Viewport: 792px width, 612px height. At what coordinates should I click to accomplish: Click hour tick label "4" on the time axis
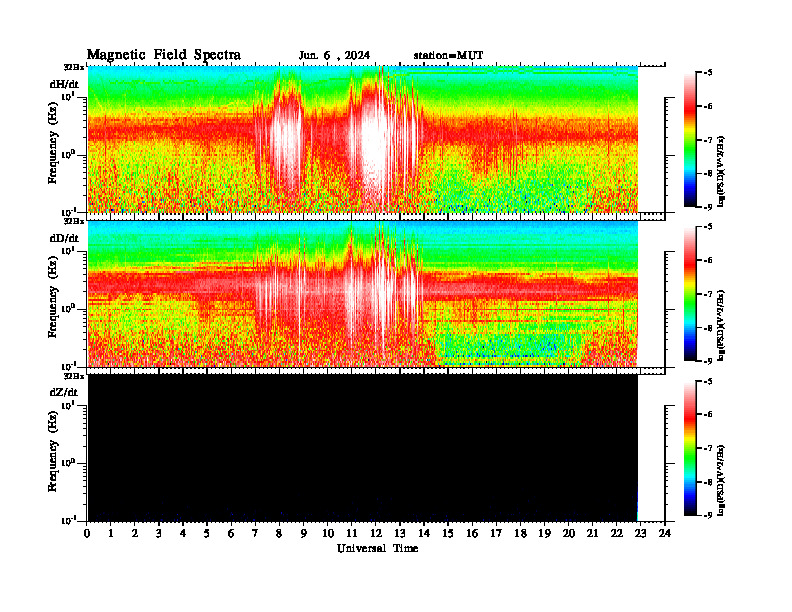coord(183,534)
